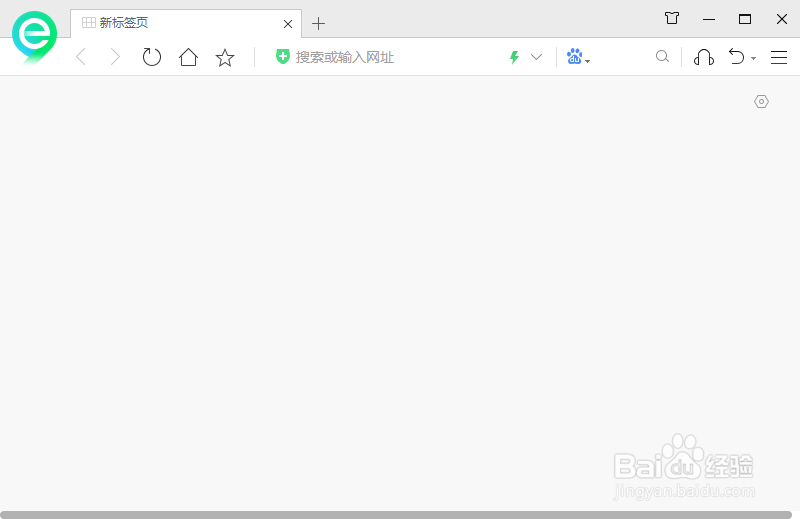Select the 新标签页 tab

pos(186,23)
